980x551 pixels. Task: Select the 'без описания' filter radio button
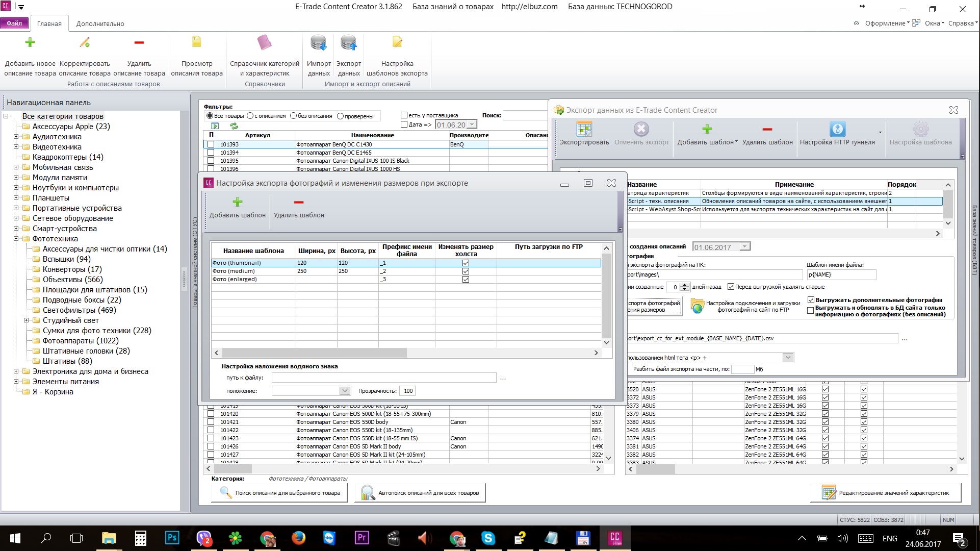coord(293,116)
